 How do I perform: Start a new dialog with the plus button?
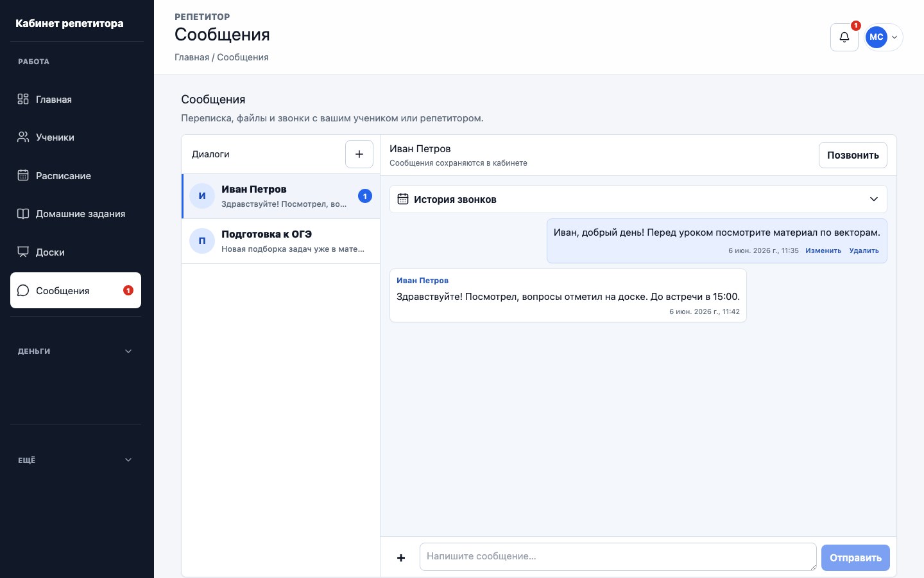tap(359, 154)
